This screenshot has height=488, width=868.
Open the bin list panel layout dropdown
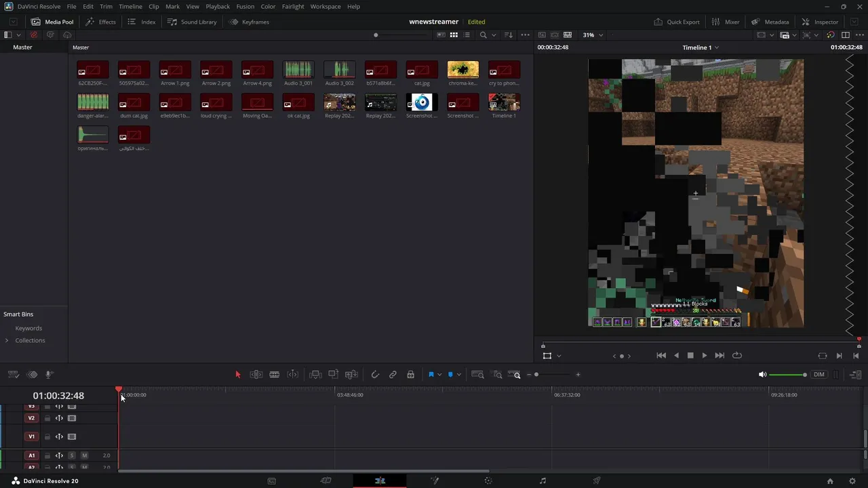click(18, 35)
